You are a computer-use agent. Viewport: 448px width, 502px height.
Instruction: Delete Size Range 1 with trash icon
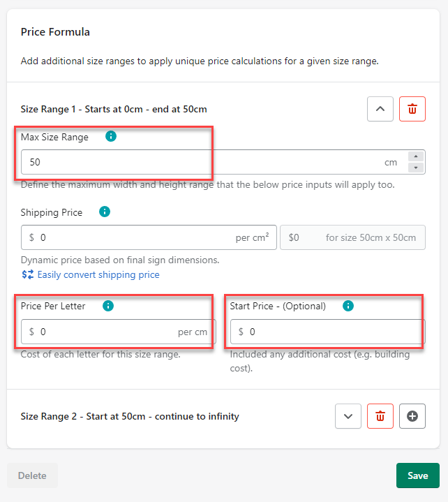pyautogui.click(x=412, y=109)
